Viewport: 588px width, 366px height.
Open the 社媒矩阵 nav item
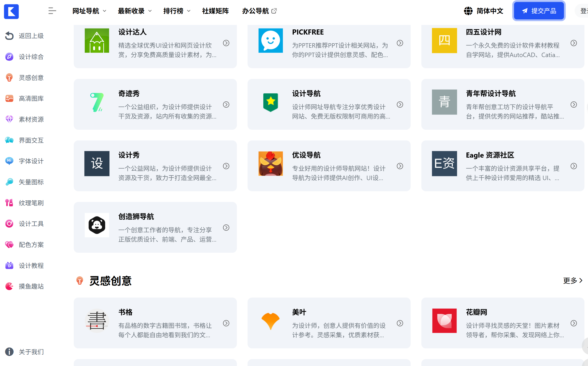[215, 11]
